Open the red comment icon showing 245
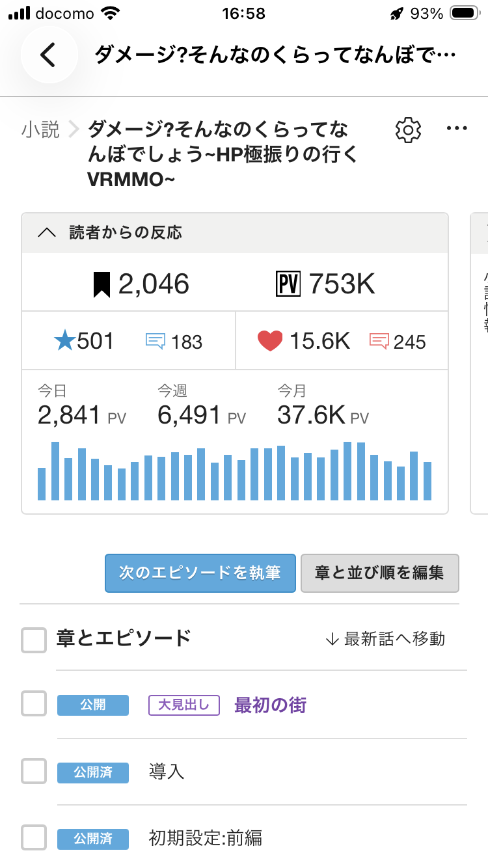 [379, 342]
